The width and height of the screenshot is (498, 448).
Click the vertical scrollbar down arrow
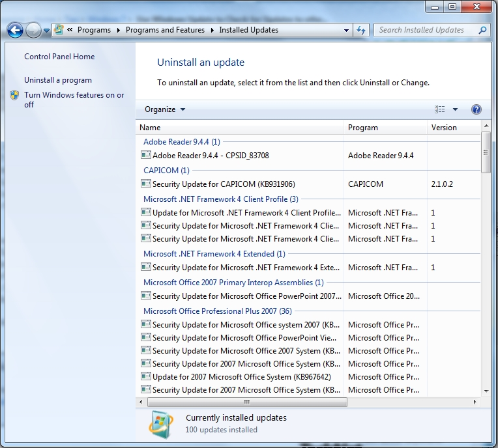point(486,391)
